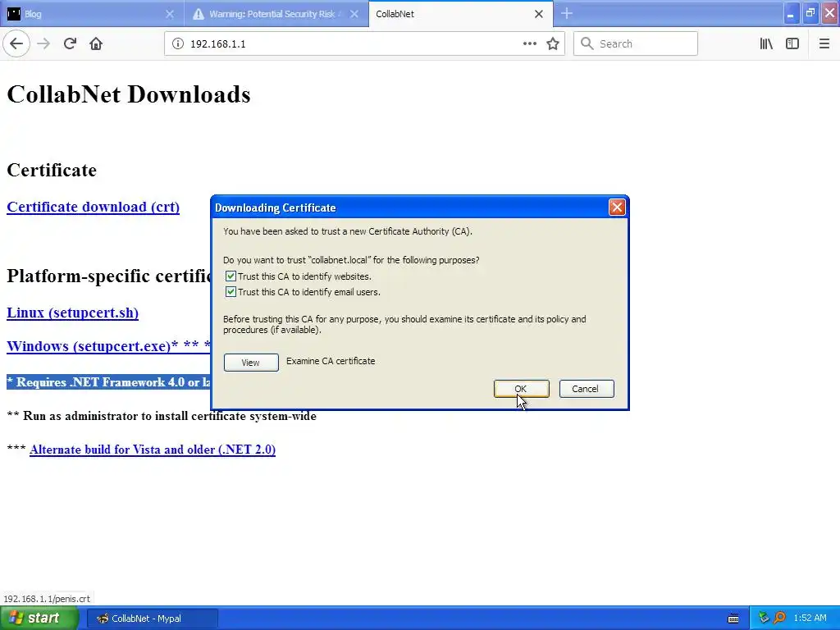Open the Library bookshelf icon
The width and height of the screenshot is (840, 630).
[x=766, y=43]
